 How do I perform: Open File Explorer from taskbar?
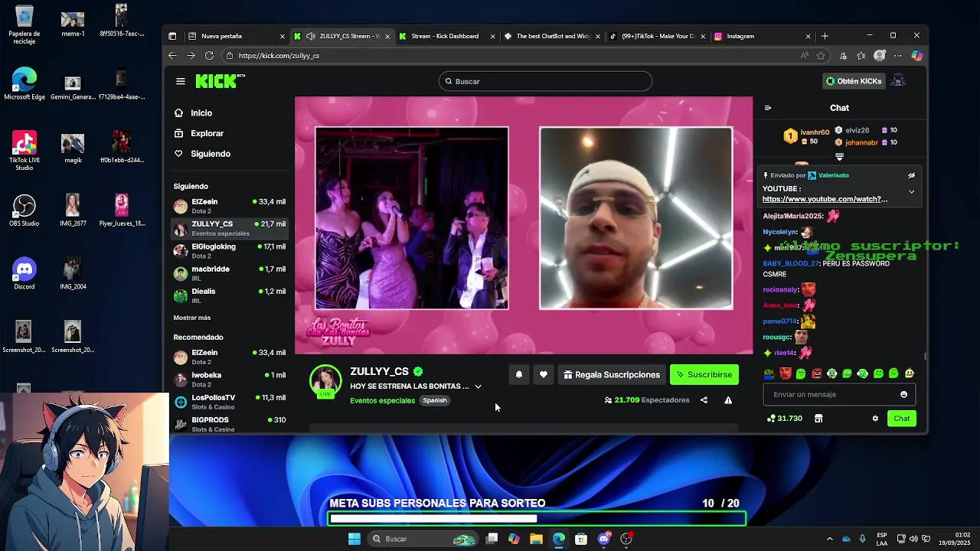point(536,539)
